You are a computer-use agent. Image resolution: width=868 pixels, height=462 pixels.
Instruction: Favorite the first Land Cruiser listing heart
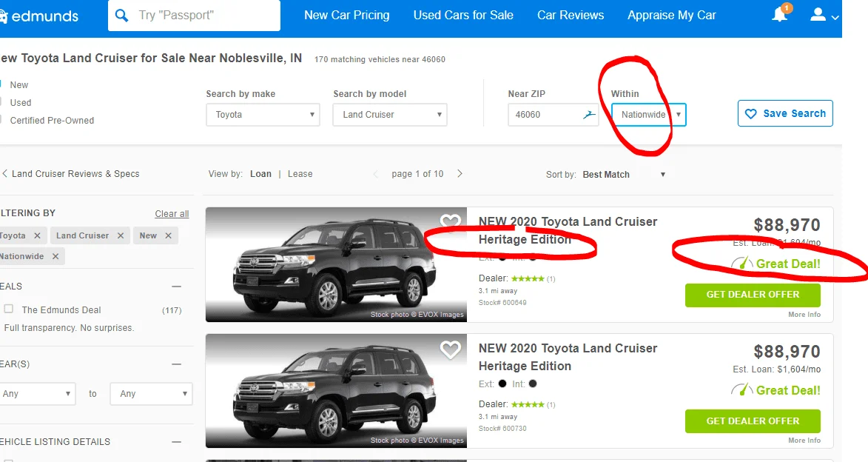[450, 222]
